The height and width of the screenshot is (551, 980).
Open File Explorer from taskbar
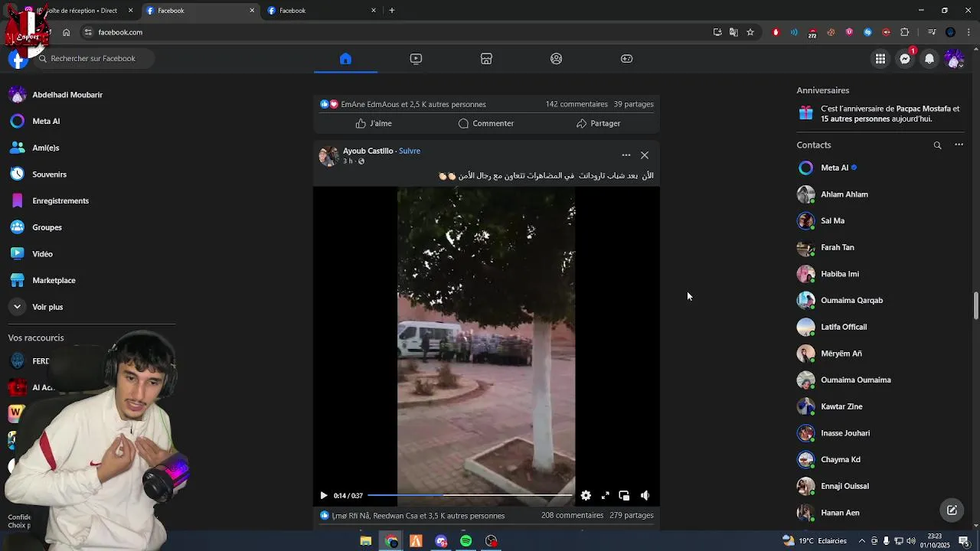[x=366, y=541]
